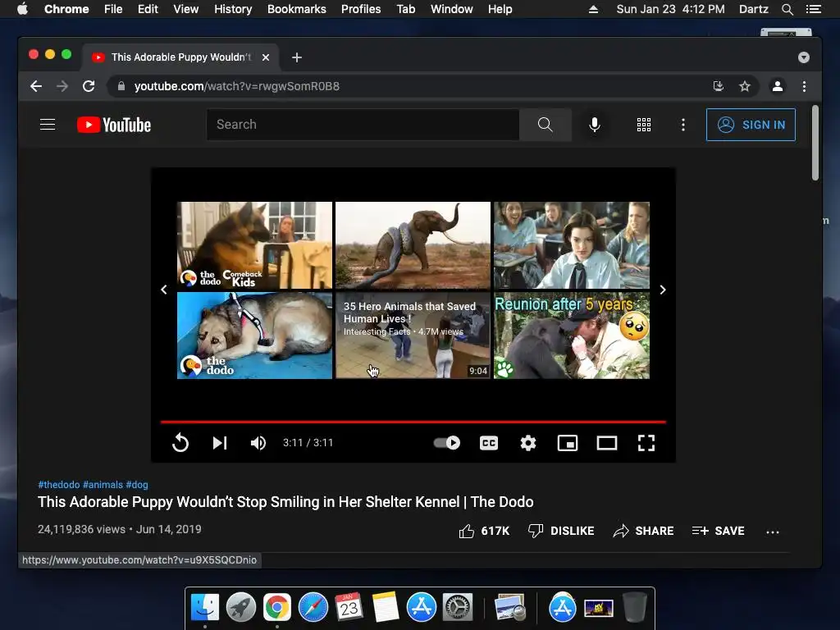Open the Reunion after 5 years thumbnail
Viewport: 840px width, 630px height.
click(x=572, y=336)
